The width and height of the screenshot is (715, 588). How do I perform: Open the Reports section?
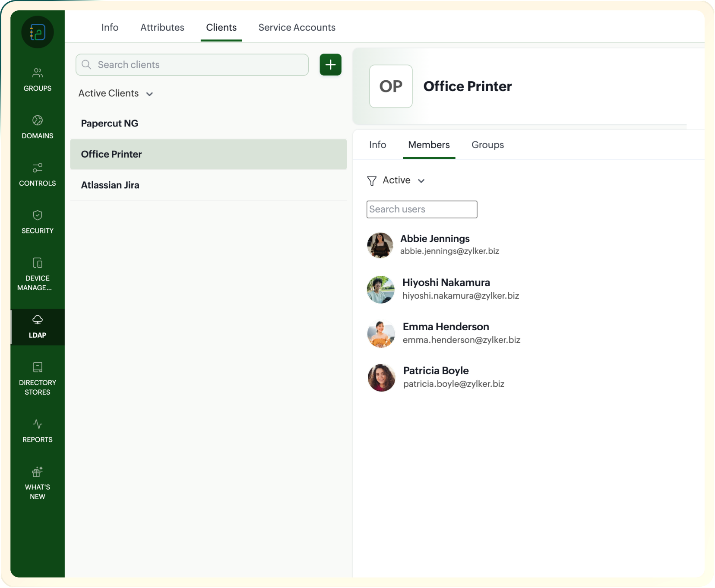tap(38, 430)
